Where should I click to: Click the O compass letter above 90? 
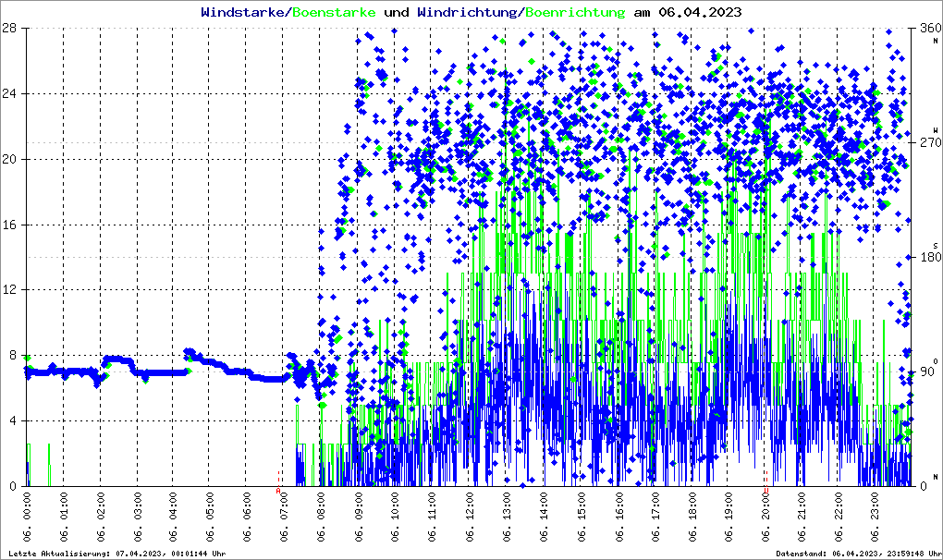[936, 361]
